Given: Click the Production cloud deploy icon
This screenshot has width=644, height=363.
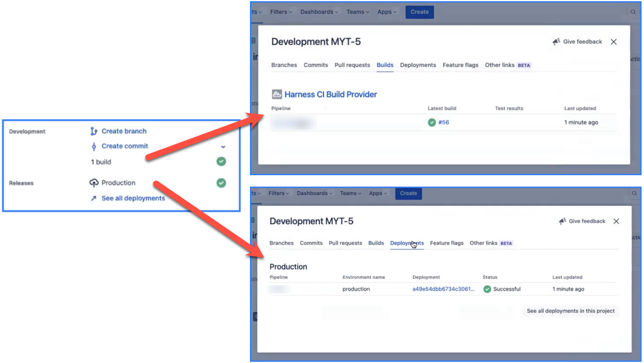Looking at the screenshot, I should click(x=94, y=183).
